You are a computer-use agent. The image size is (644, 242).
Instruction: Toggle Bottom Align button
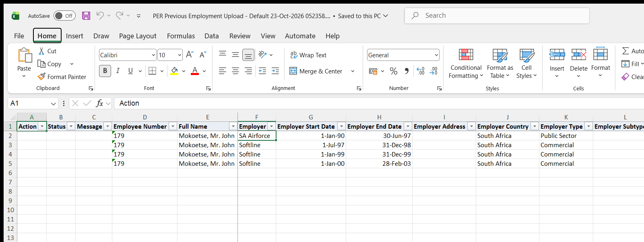248,54
